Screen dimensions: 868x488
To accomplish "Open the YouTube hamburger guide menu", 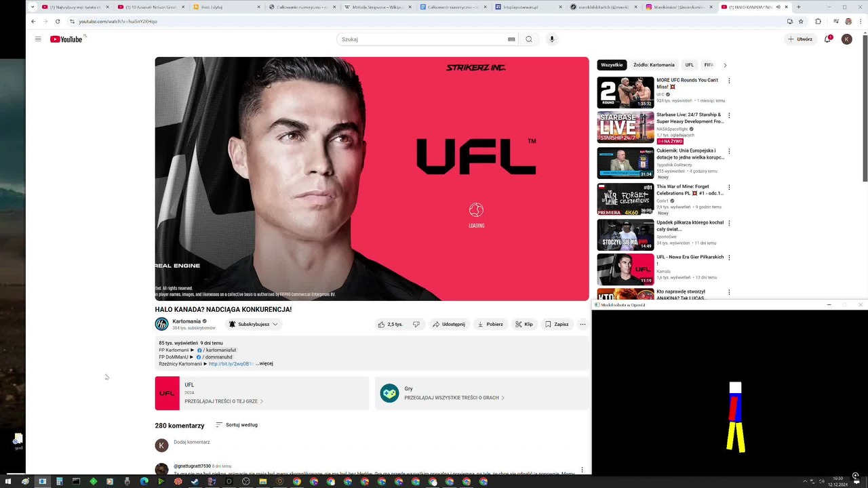I will tap(38, 39).
